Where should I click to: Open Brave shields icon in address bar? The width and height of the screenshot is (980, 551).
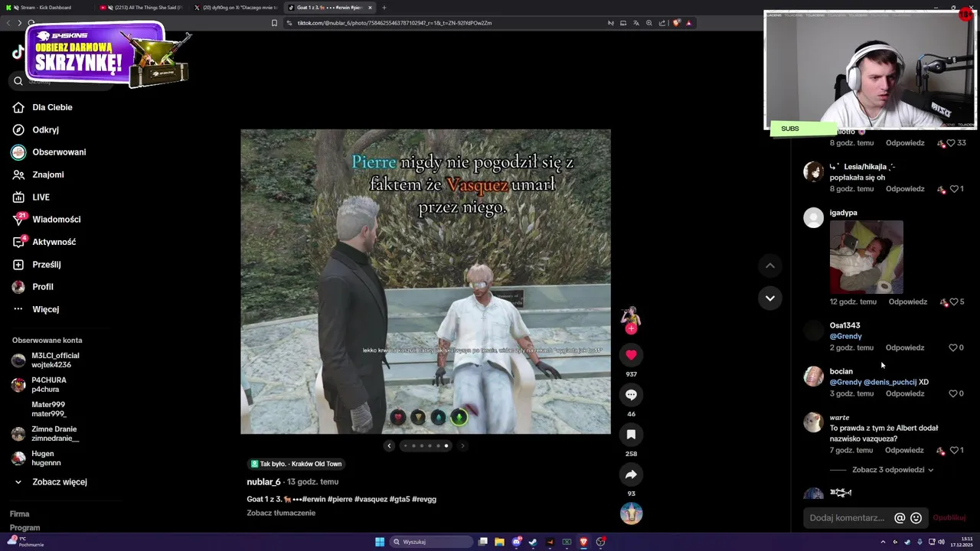[677, 23]
